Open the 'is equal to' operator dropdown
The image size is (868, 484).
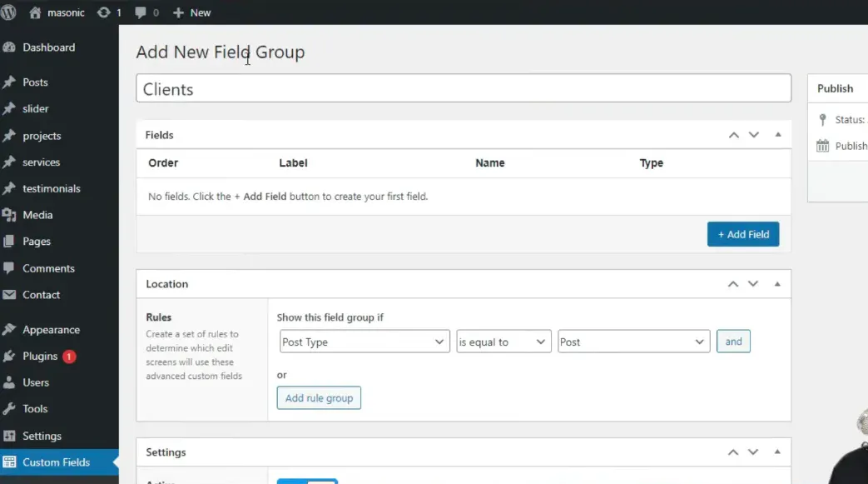click(503, 342)
